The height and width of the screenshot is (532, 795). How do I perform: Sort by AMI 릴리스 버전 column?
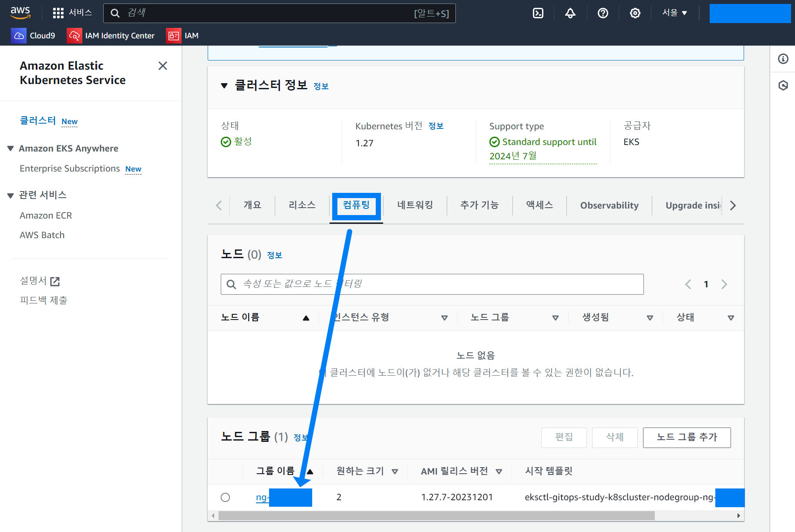coord(499,471)
